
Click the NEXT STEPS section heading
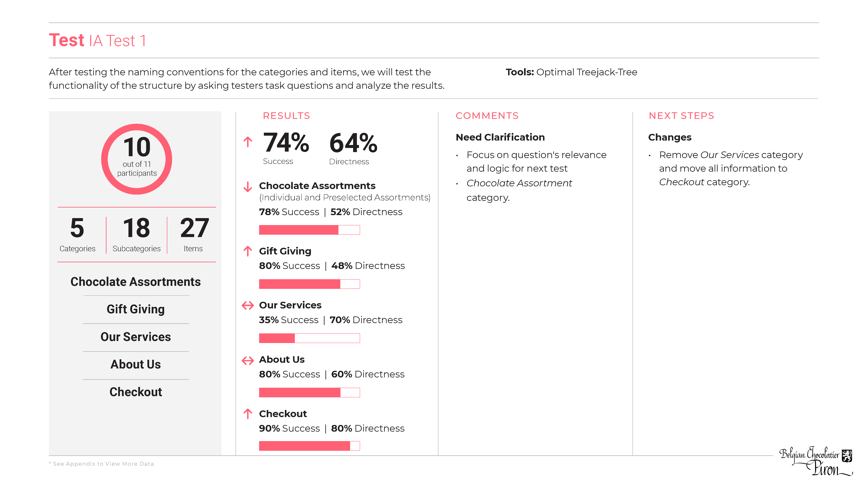coord(681,116)
